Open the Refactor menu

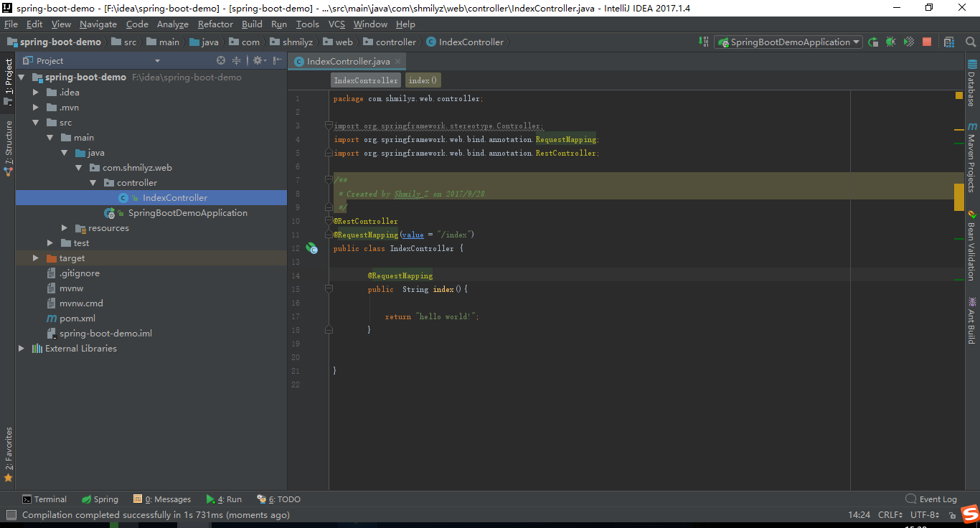coord(215,24)
